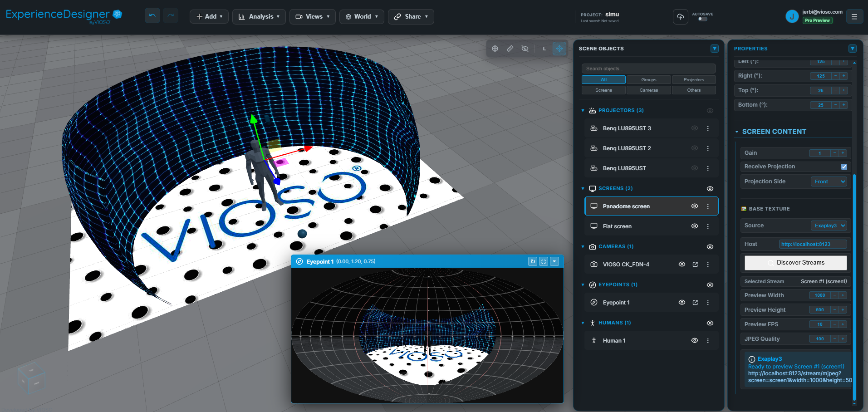This screenshot has width=868, height=412.
Task: Collapse the Projectors (3) group
Action: pos(583,111)
